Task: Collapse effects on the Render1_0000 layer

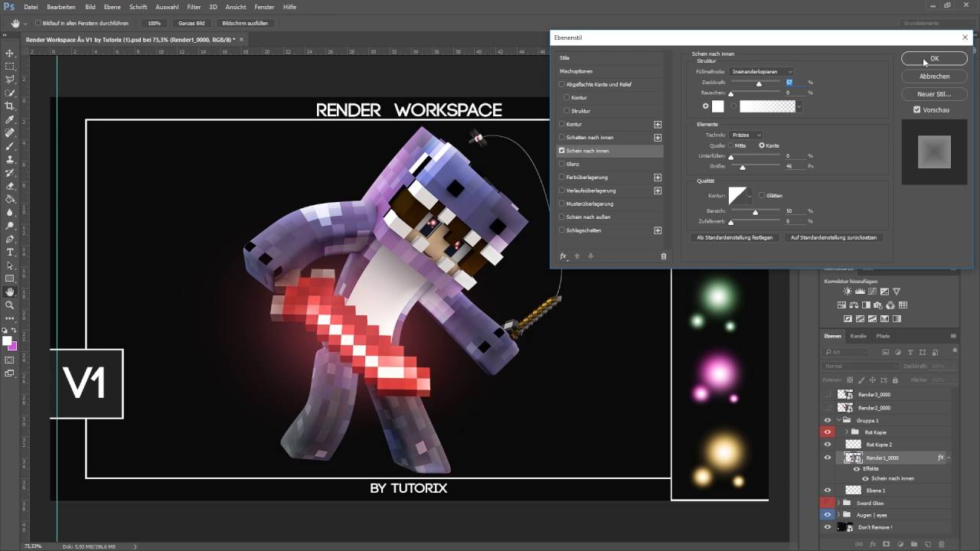Action: click(949, 458)
